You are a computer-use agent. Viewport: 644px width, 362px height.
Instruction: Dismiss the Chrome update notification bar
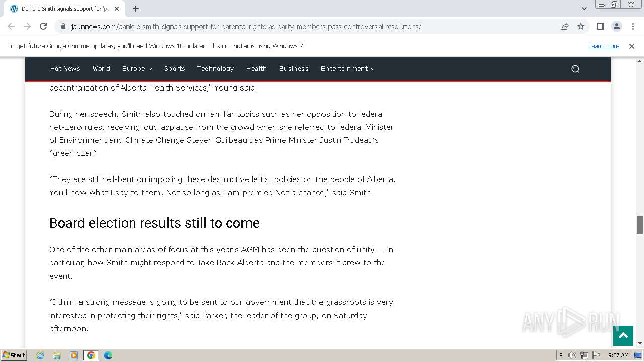[x=632, y=46]
